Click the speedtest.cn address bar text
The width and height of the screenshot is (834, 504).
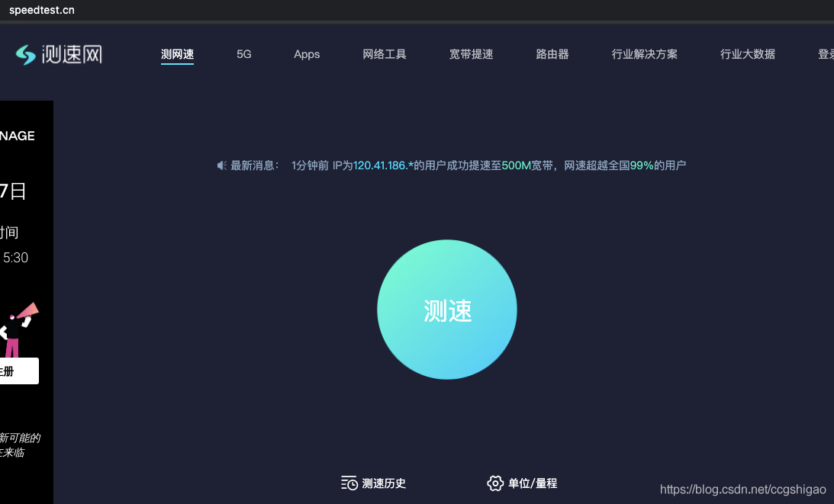pyautogui.click(x=42, y=10)
